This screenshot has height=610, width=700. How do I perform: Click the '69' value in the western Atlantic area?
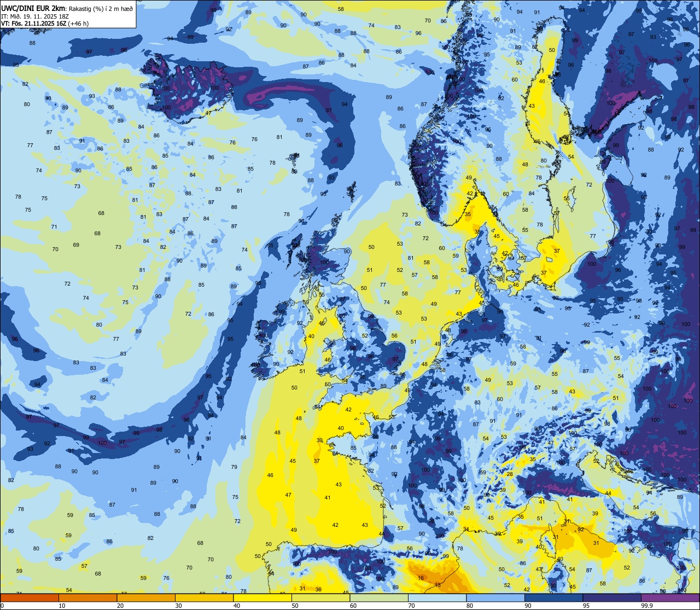(x=76, y=245)
